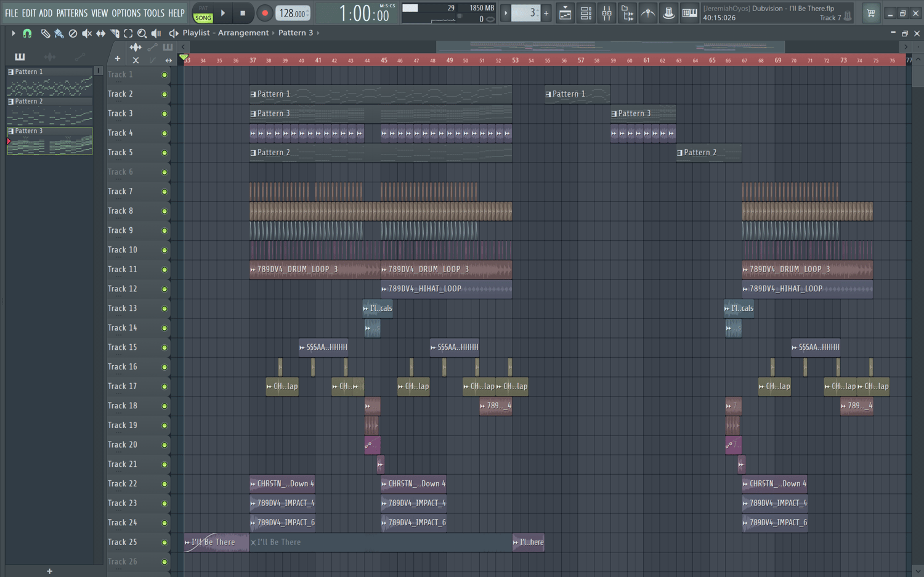Open the FILE menu

coord(12,13)
